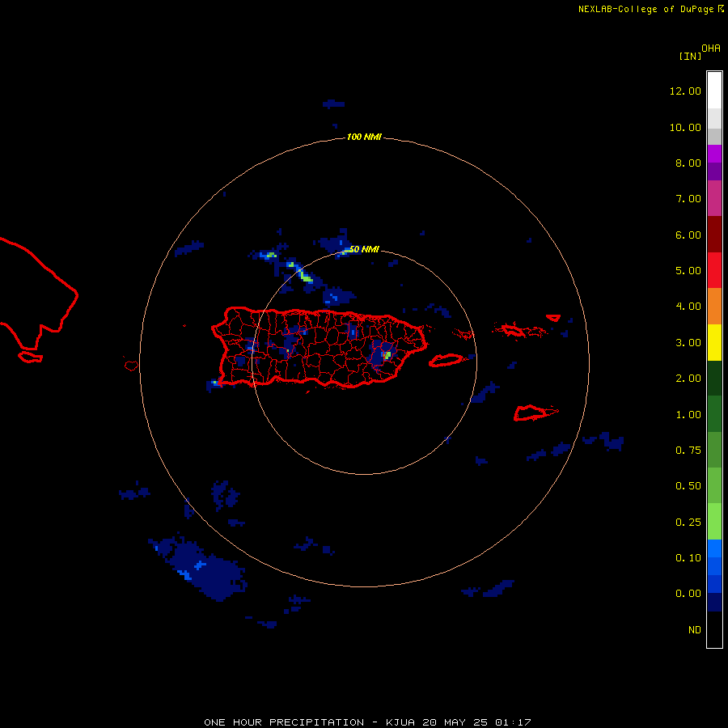Pick the orange legend swatch
Image resolution: width=728 pixels, height=728 pixels.
pos(714,307)
